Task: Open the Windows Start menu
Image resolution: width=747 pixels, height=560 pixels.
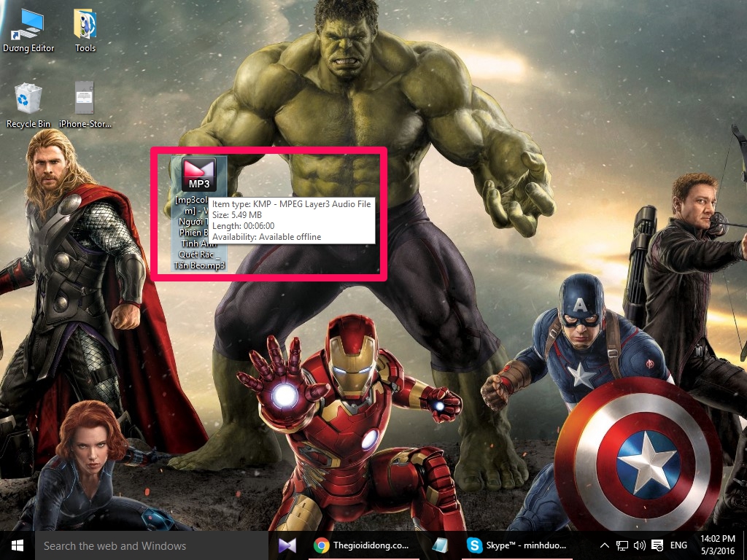Action: (16, 545)
